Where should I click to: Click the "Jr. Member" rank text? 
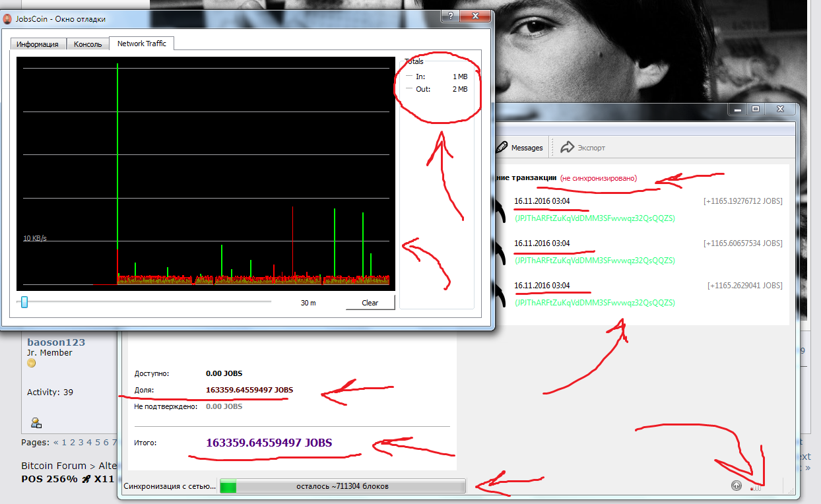point(50,353)
